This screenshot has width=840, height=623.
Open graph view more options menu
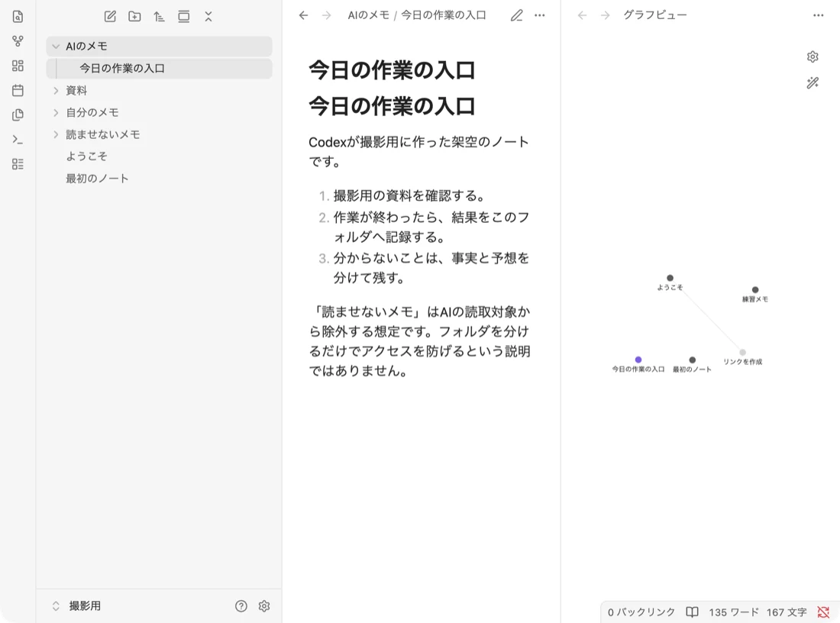819,15
